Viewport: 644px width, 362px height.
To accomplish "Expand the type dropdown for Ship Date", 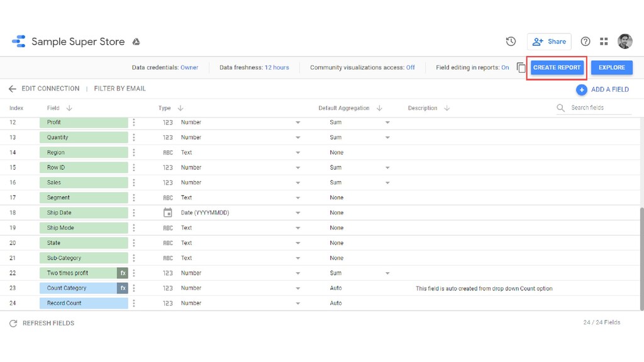I will [x=298, y=213].
